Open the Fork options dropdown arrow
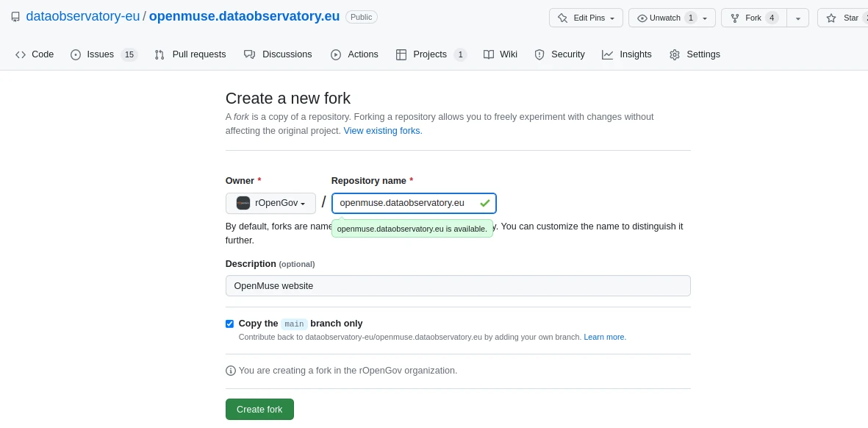This screenshot has width=868, height=428. [797, 18]
